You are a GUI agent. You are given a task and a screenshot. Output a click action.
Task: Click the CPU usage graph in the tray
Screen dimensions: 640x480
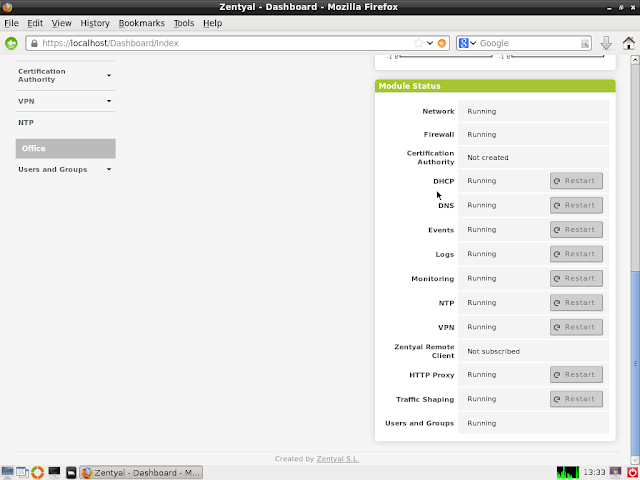[568, 472]
